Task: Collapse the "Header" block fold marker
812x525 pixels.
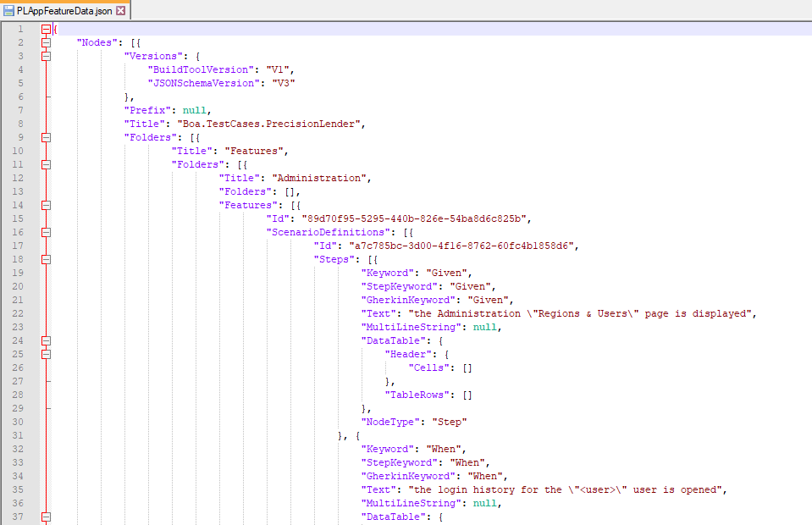Action: [46, 354]
